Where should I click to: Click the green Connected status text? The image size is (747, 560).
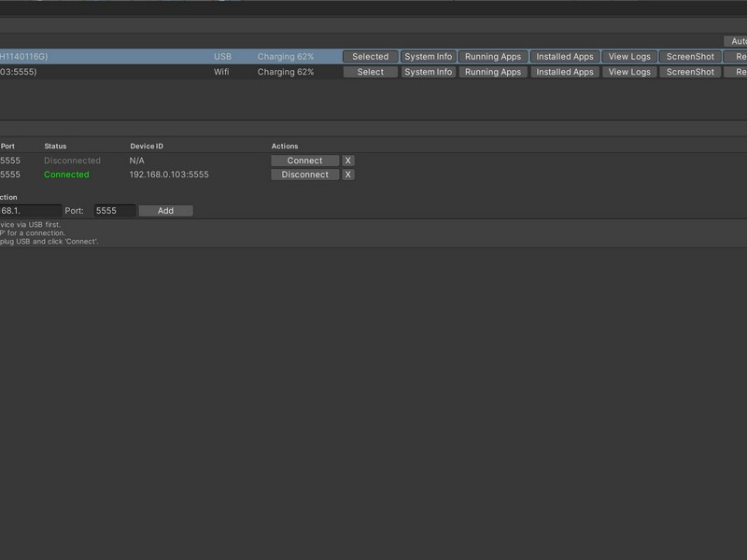click(x=66, y=175)
